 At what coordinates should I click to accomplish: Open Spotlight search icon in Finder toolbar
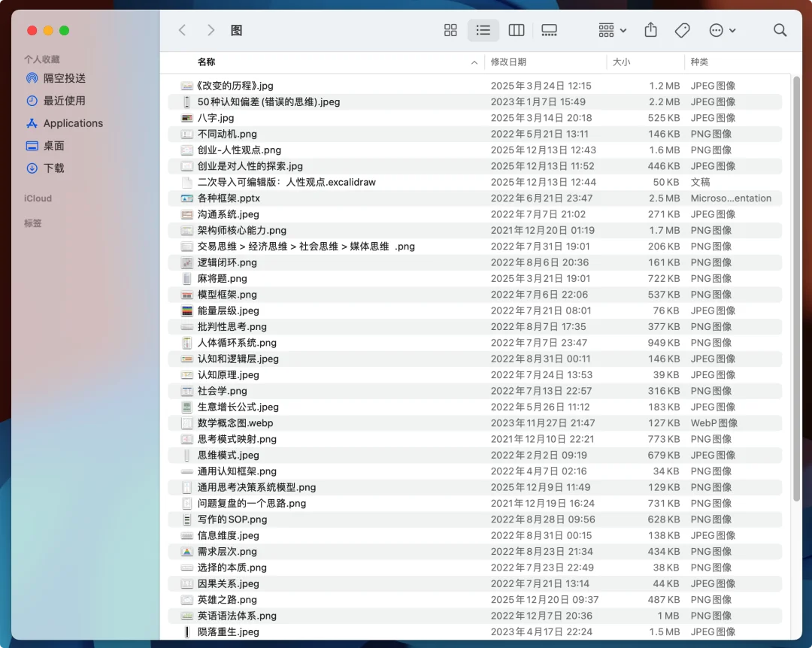coord(780,30)
